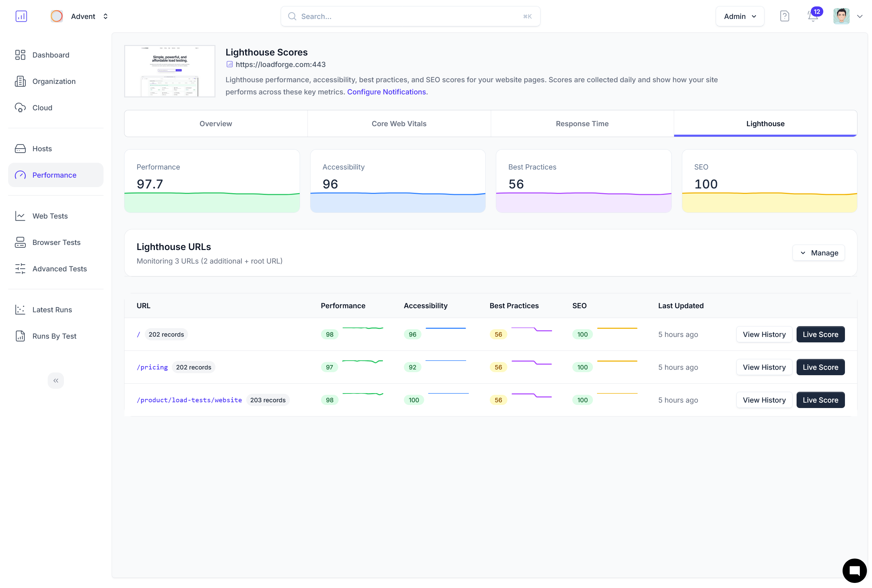Open notifications bell with 12 badge
This screenshot has width=872, height=588.
812,16
